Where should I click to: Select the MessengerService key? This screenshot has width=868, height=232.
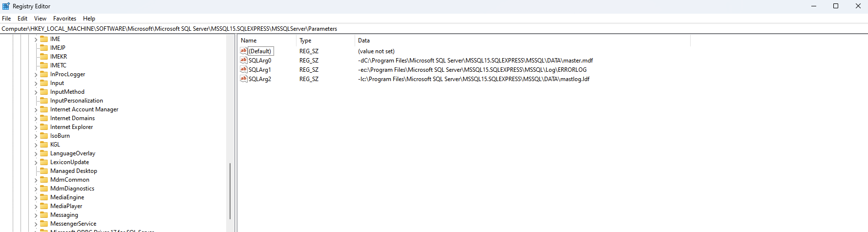73,224
